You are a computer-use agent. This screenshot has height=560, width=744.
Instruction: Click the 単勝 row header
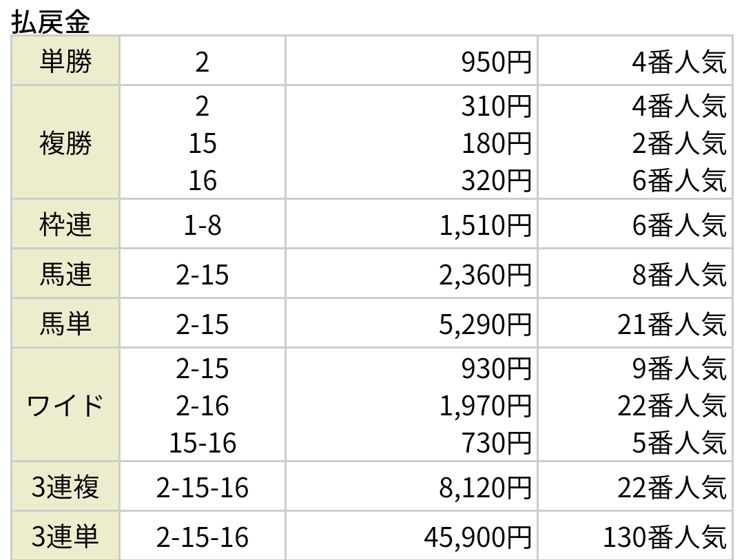click(65, 61)
